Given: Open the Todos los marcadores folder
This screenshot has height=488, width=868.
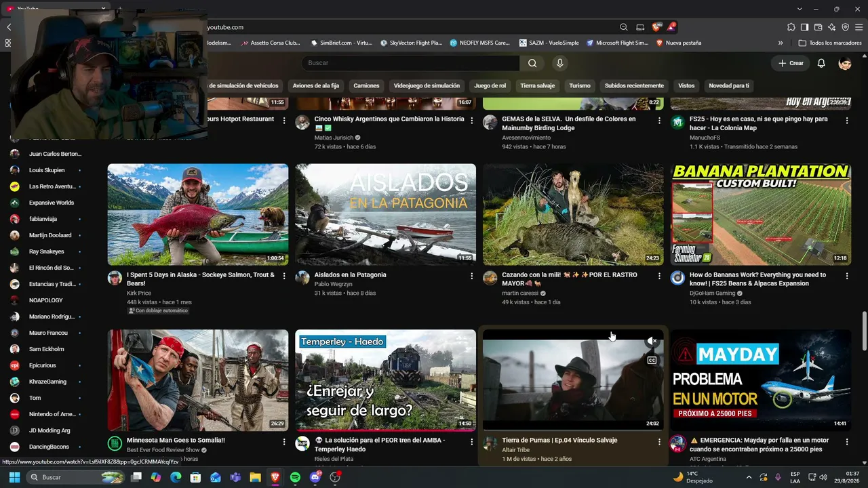Looking at the screenshot, I should pyautogui.click(x=830, y=43).
